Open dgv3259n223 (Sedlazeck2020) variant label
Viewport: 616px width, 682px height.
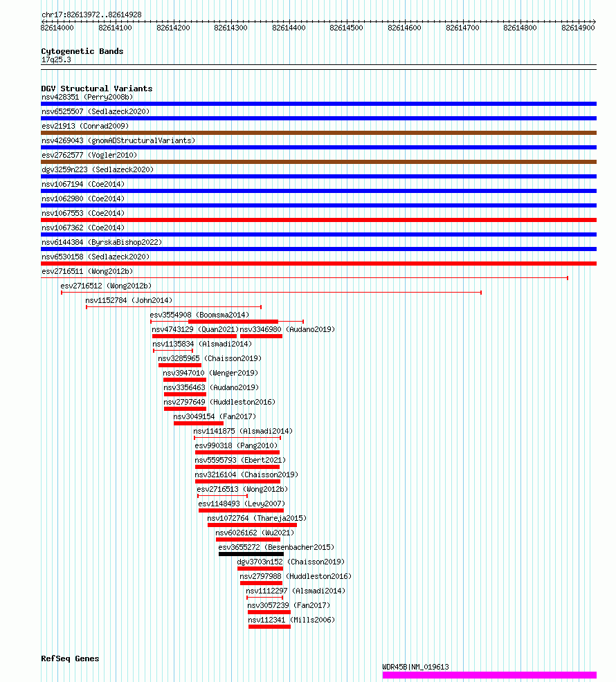pyautogui.click(x=98, y=169)
